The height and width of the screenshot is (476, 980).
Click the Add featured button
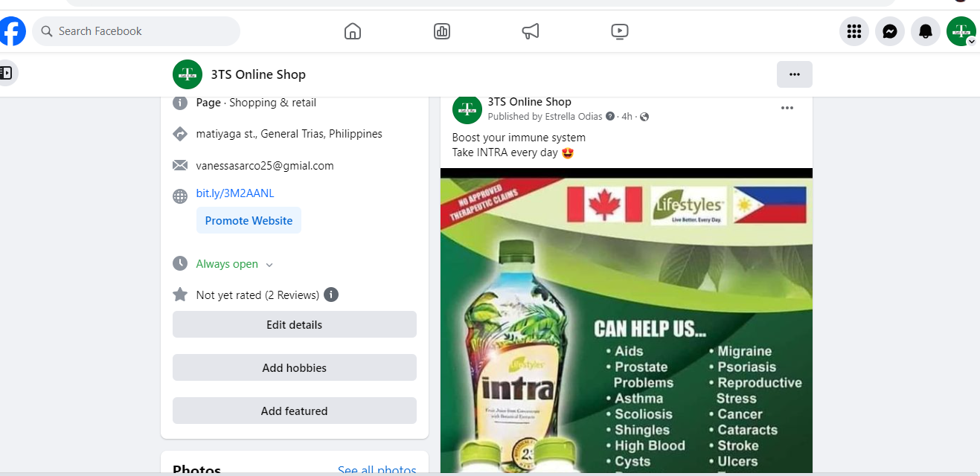coord(295,411)
